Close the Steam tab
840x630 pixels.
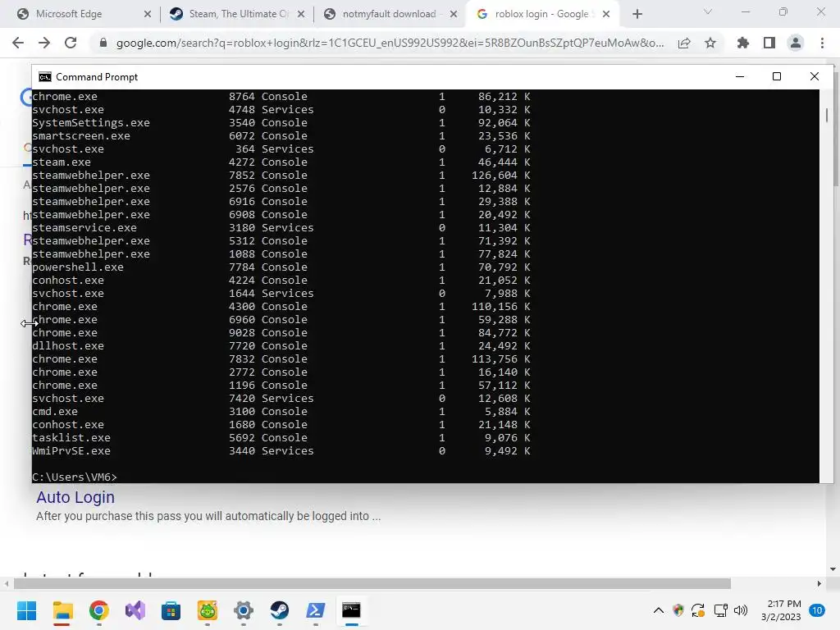pos(301,14)
